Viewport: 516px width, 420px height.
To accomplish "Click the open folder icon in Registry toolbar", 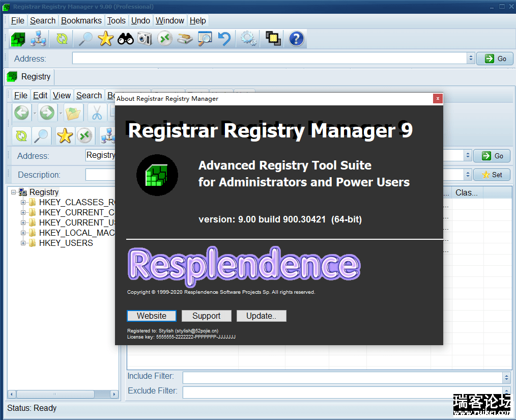I will click(x=73, y=113).
